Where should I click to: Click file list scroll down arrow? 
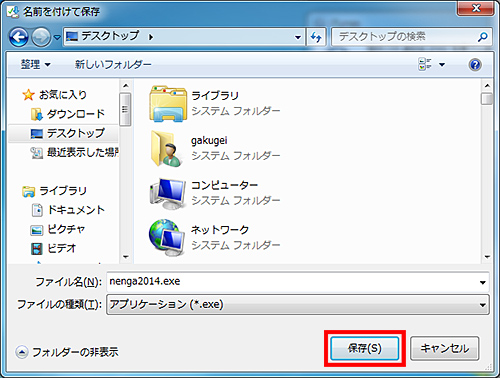tap(487, 257)
